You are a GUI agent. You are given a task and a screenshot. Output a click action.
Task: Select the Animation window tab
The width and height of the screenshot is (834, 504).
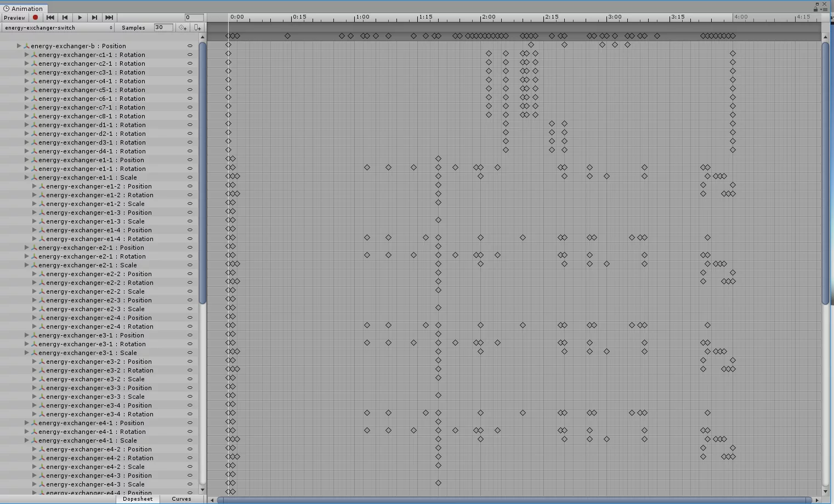(x=24, y=9)
